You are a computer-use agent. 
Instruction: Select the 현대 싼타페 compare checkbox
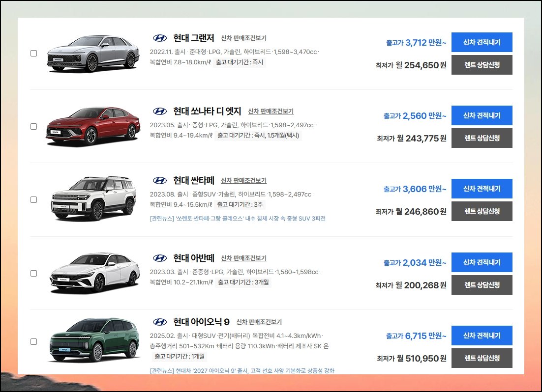tap(33, 199)
